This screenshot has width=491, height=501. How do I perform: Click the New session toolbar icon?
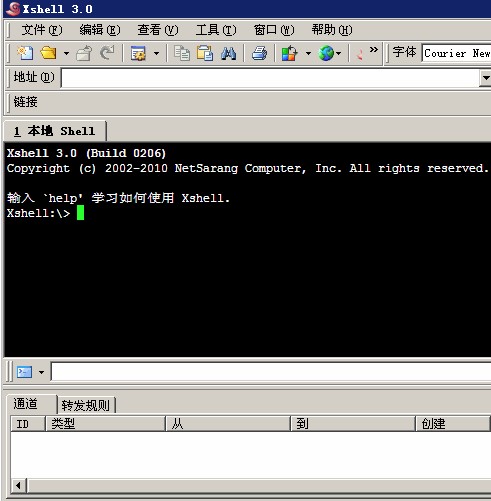[x=25, y=53]
